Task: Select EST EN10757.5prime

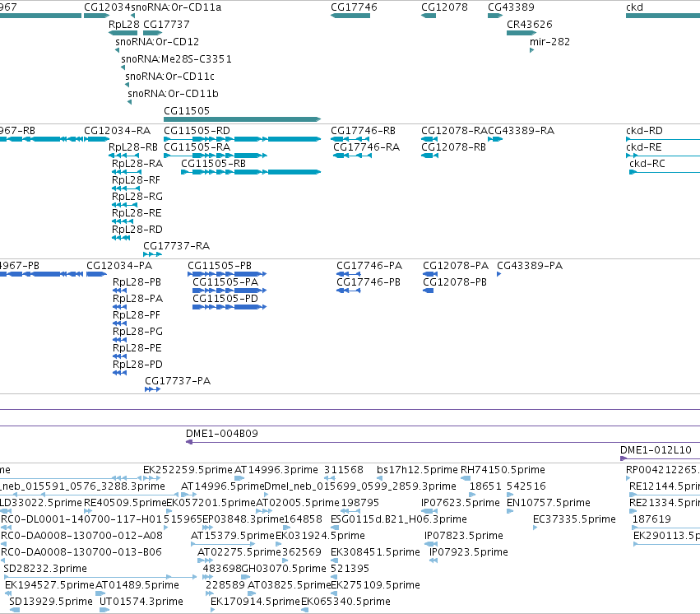Action: tap(549, 503)
